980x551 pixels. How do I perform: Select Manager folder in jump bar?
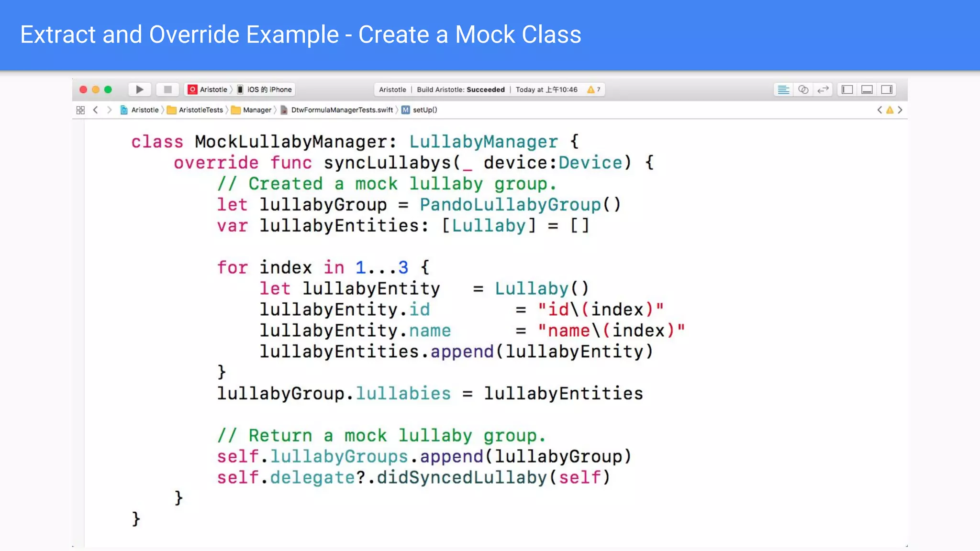(252, 110)
